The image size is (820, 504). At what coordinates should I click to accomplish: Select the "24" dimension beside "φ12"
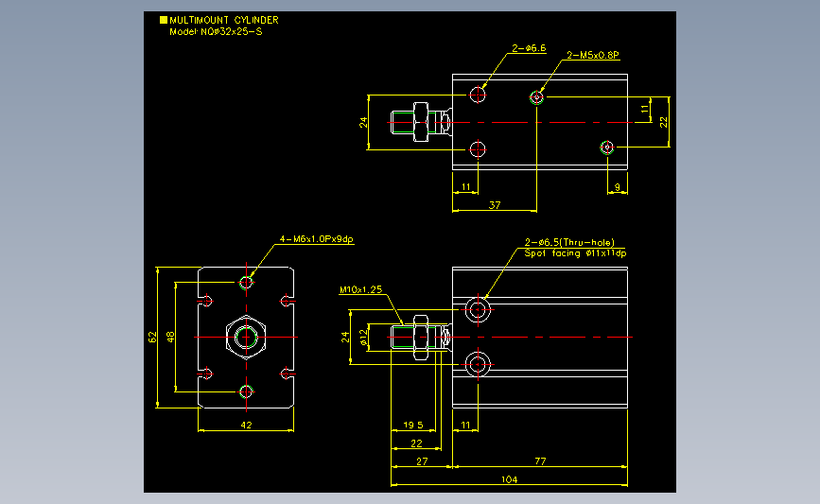(x=345, y=338)
